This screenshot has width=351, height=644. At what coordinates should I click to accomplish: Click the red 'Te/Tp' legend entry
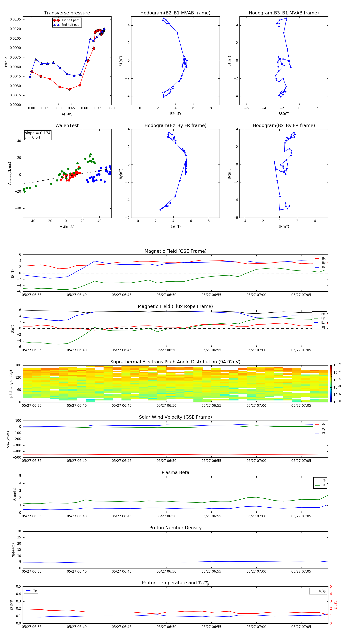(318, 591)
